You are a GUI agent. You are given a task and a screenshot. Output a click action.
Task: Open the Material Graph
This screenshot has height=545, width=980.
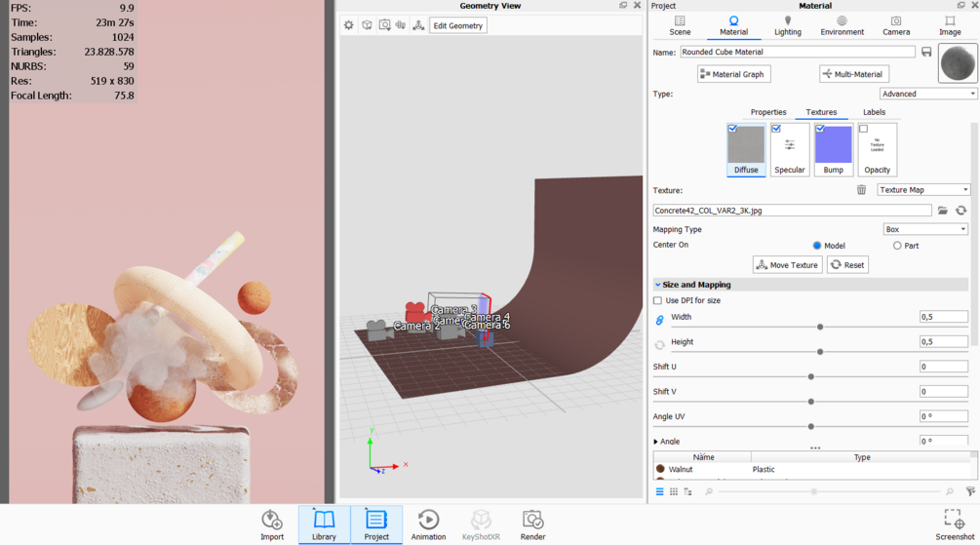pos(733,74)
